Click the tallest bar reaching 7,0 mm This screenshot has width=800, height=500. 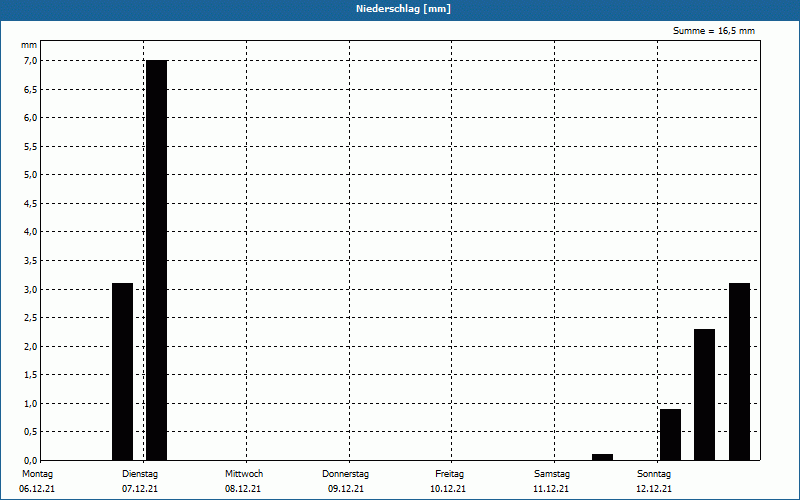point(157,260)
